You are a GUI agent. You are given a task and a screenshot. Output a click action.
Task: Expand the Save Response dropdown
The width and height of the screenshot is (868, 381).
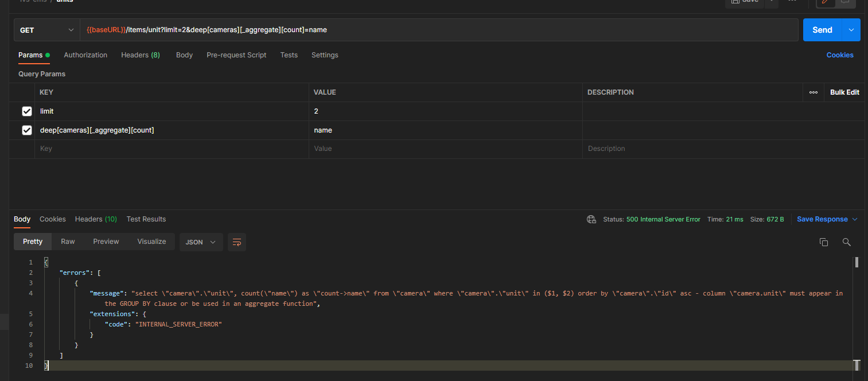pyautogui.click(x=855, y=219)
